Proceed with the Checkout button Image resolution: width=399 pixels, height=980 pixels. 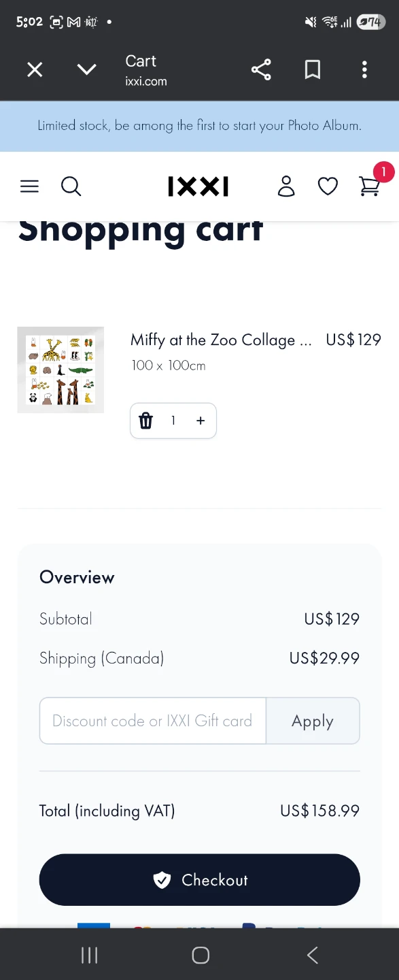(199, 880)
